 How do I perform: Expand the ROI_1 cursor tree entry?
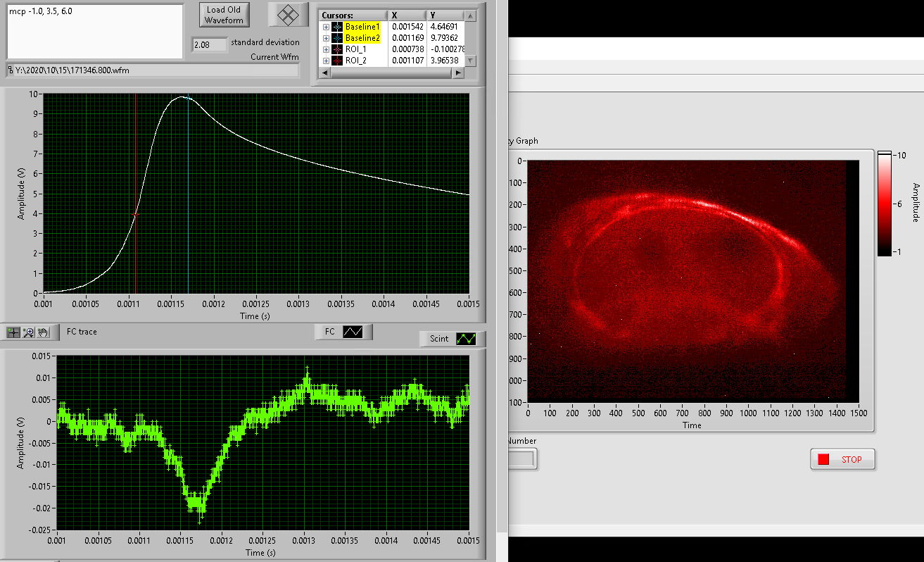326,49
